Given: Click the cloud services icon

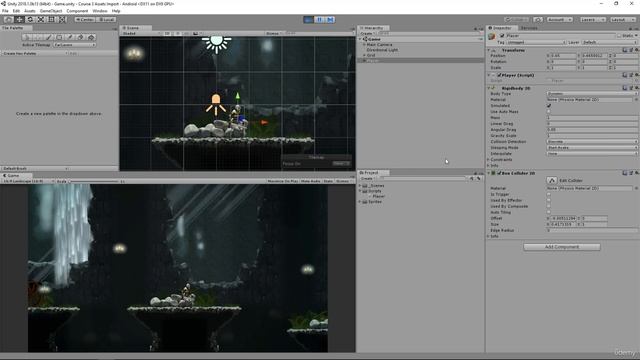Looking at the screenshot, I should [538, 20].
